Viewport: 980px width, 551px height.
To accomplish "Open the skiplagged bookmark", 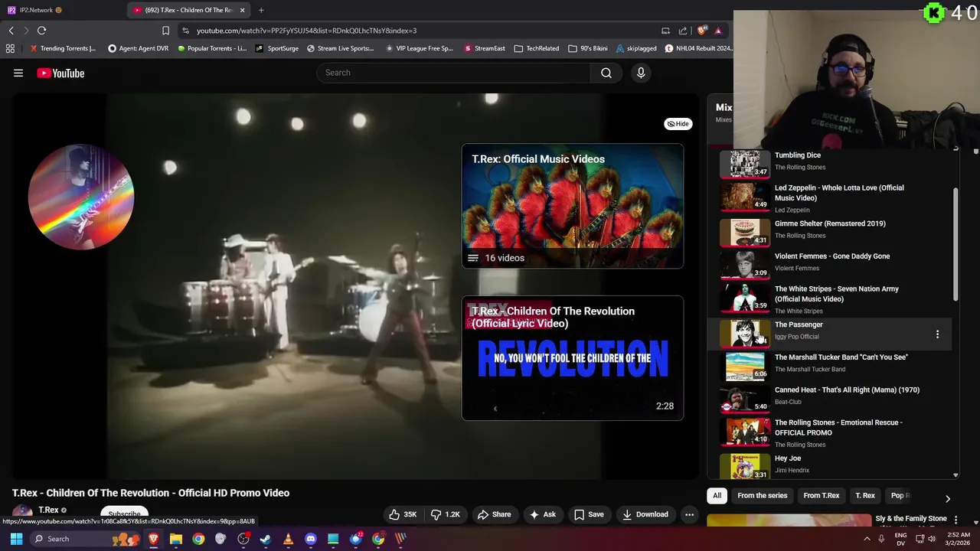I will (636, 48).
